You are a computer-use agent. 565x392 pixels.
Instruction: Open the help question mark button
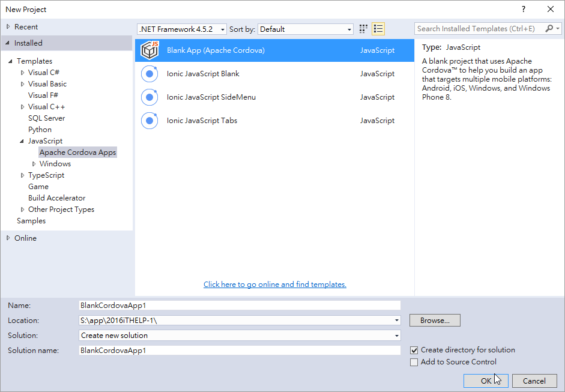[523, 10]
